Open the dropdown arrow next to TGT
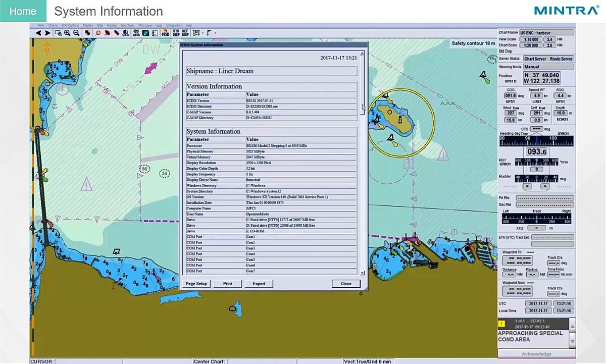This screenshot has width=606, height=364. tap(203, 33)
